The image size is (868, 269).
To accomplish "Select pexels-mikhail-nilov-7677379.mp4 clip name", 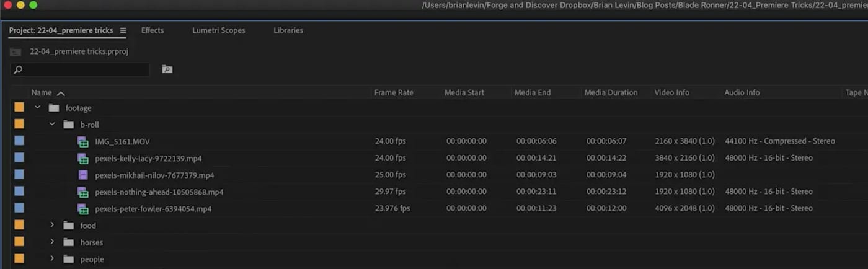I will pos(154,175).
